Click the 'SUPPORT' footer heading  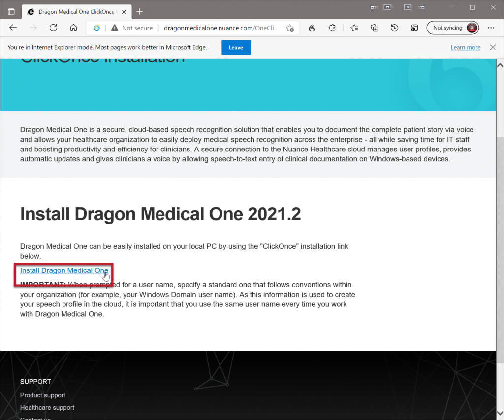[x=35, y=382]
